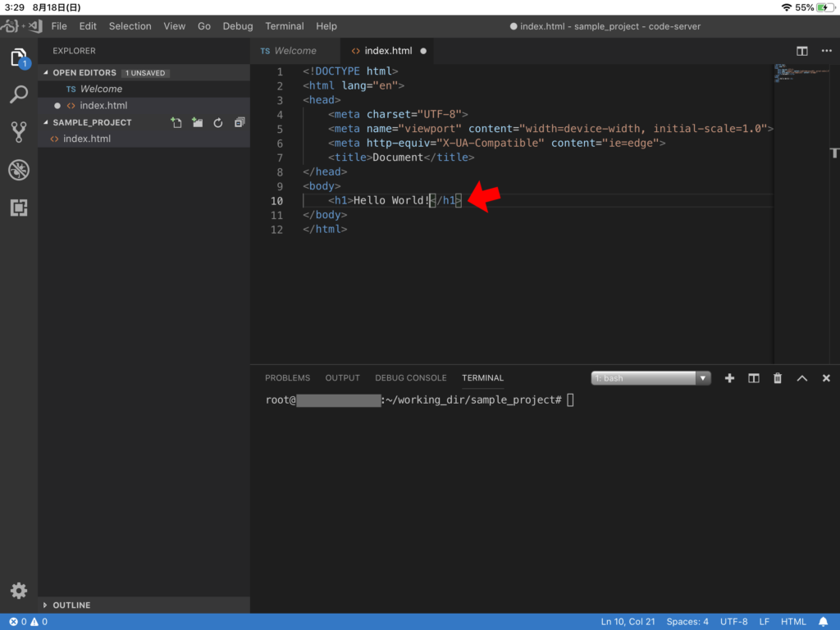Click the Hello World! text on line 10
Image resolution: width=840 pixels, height=630 pixels.
pos(391,200)
